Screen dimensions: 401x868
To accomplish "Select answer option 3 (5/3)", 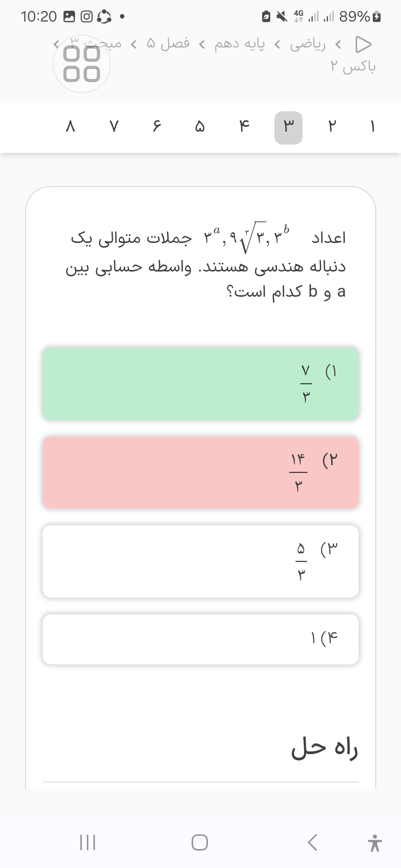I will [x=200, y=561].
